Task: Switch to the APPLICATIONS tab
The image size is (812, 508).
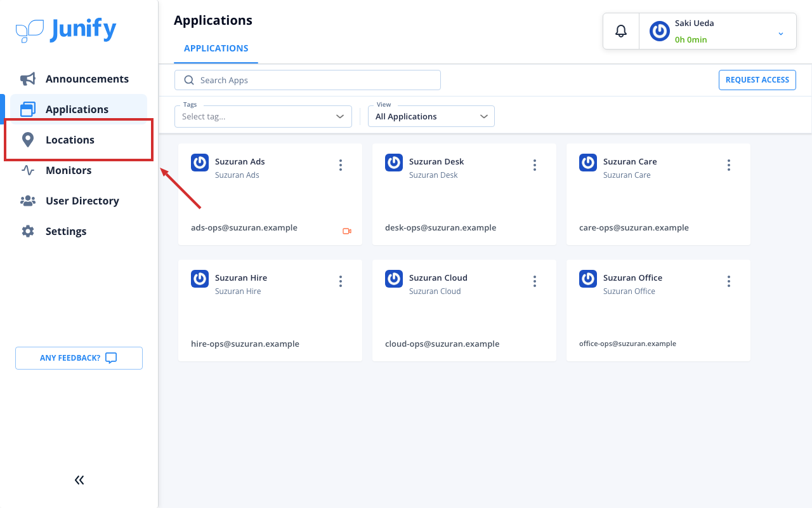Action: [216, 48]
